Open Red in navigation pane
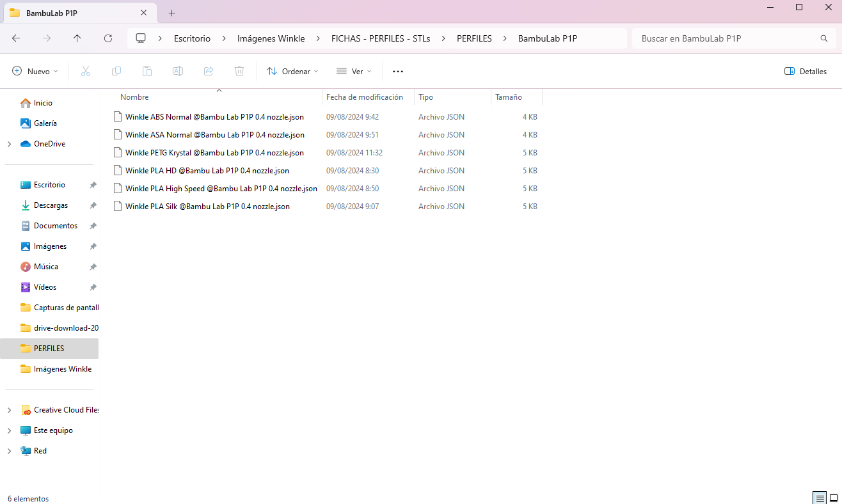The height and width of the screenshot is (504, 842). pos(40,451)
